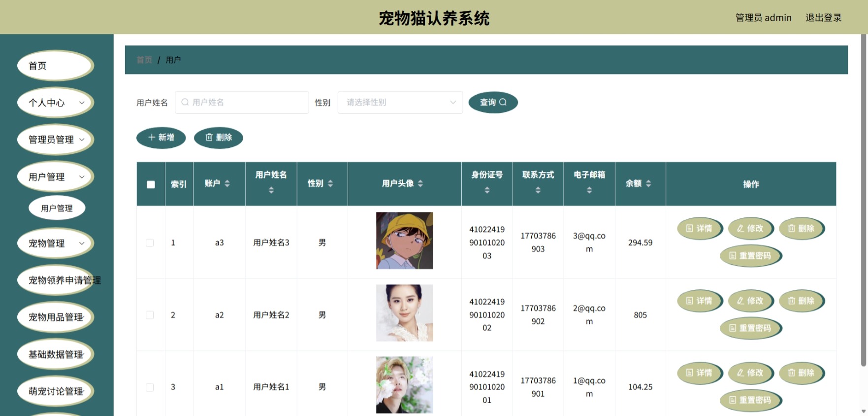
Task: Click 删除 for user a3
Action: click(802, 228)
